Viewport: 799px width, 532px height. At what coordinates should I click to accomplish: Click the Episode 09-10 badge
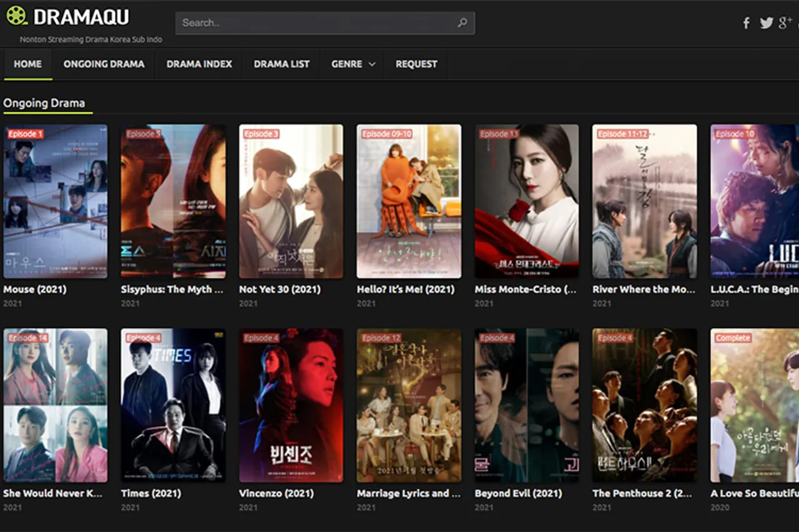click(x=387, y=134)
